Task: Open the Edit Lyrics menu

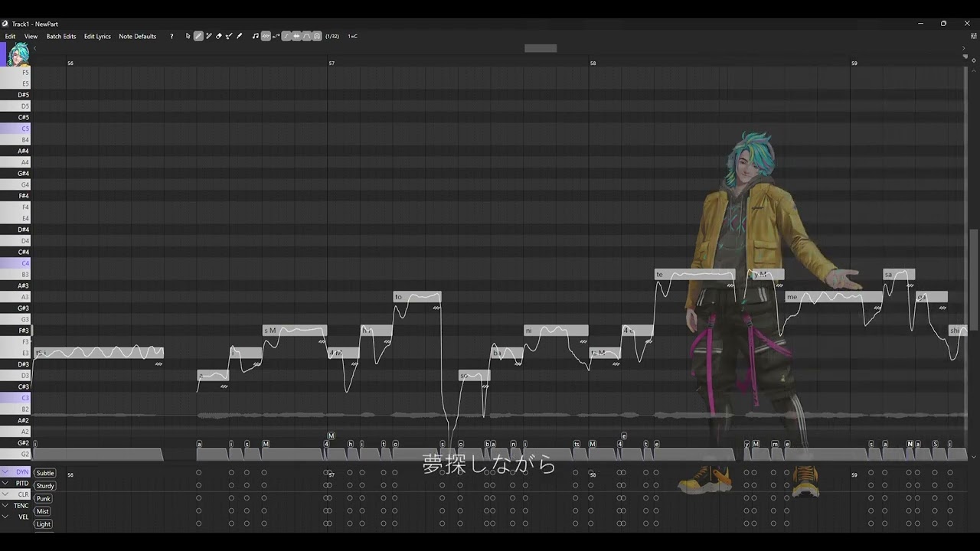Action: [97, 36]
